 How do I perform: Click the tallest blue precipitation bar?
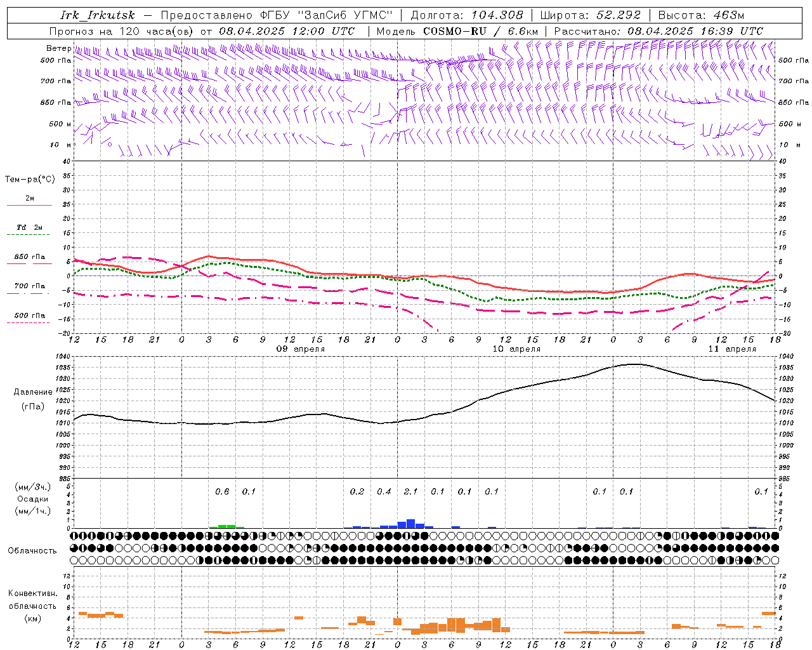click(411, 524)
